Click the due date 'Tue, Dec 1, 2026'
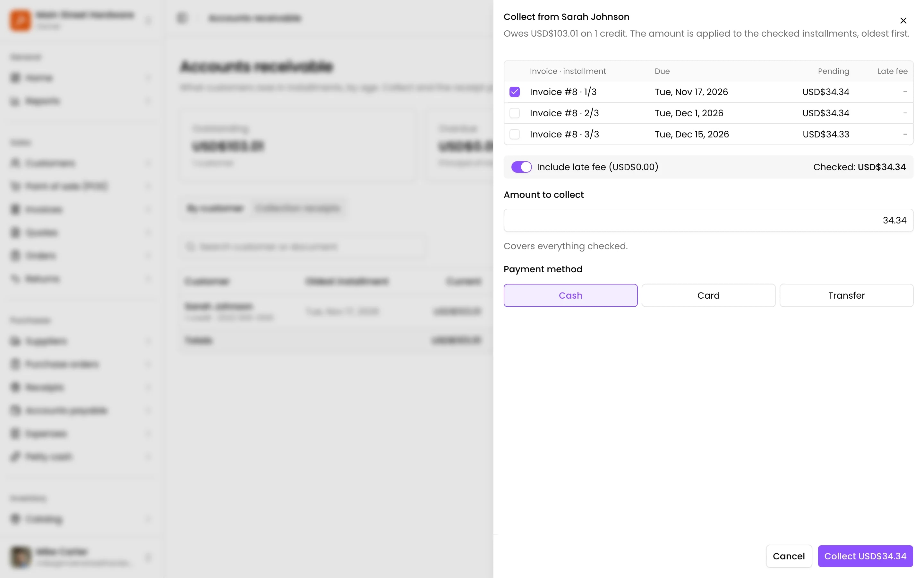 689,113
